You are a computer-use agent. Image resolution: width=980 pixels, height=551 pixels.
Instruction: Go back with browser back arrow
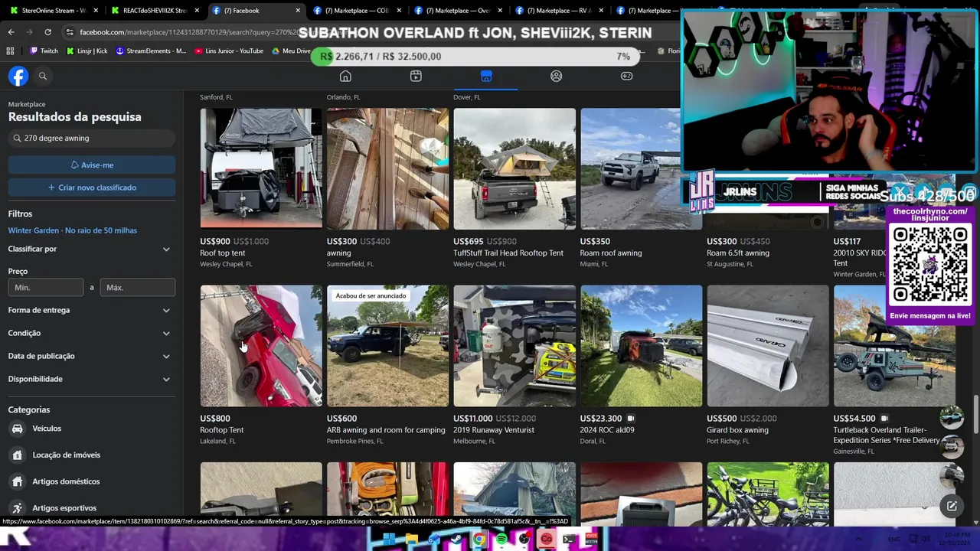(x=11, y=32)
